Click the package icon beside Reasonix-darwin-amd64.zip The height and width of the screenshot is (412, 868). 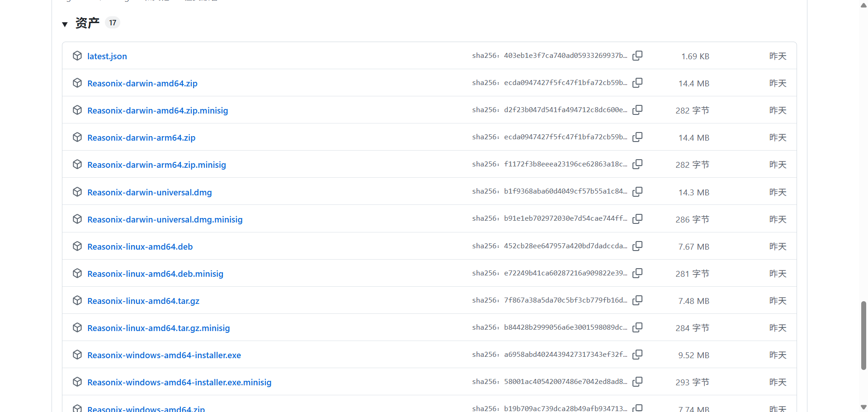coord(77,83)
